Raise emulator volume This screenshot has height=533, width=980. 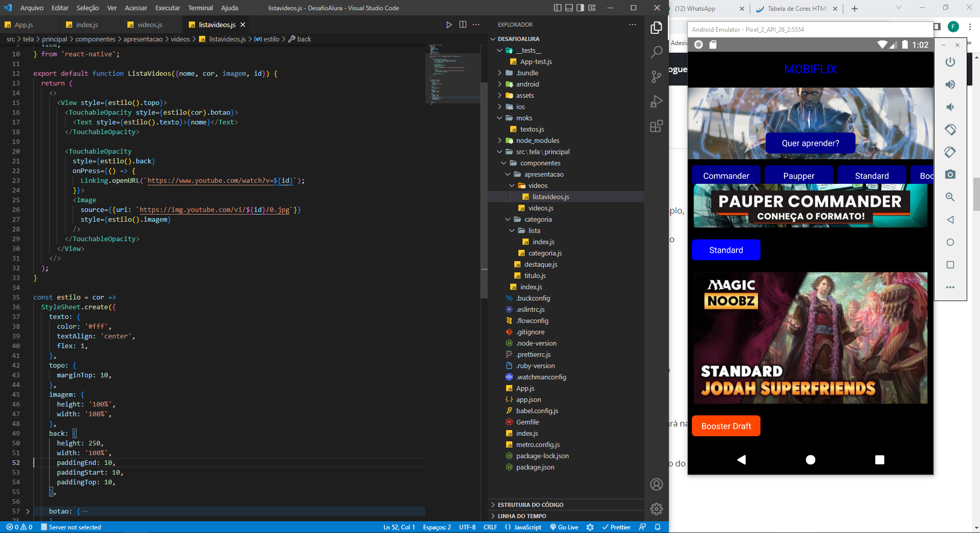[950, 84]
